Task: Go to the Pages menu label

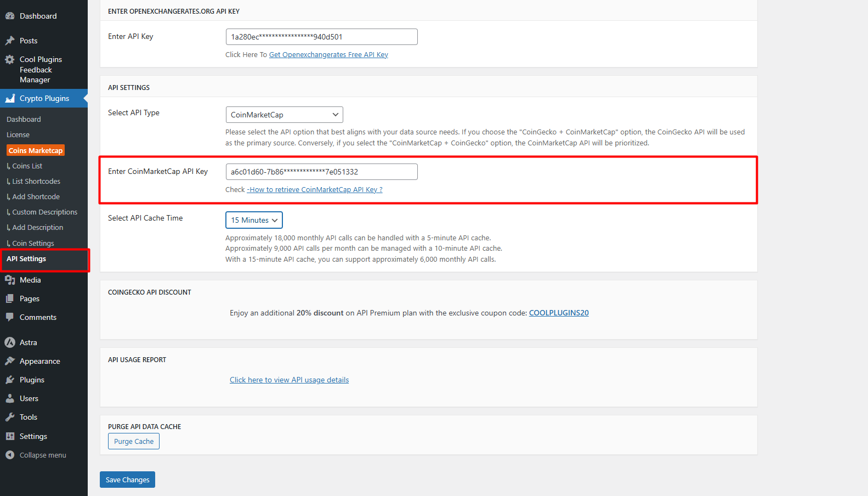Action: [x=30, y=298]
